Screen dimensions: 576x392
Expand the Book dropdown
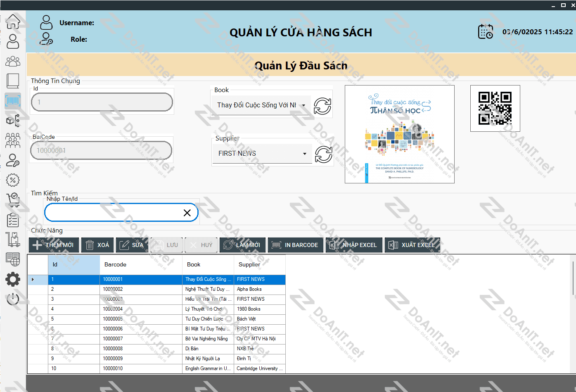(x=303, y=105)
